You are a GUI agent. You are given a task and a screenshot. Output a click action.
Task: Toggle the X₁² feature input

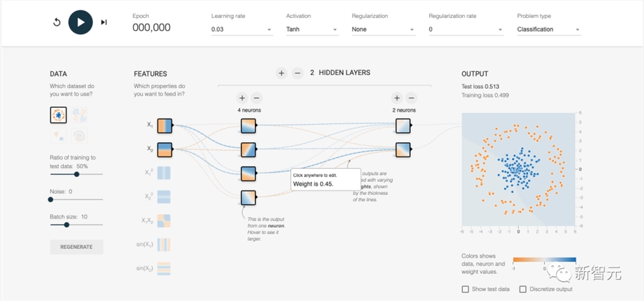click(x=164, y=172)
